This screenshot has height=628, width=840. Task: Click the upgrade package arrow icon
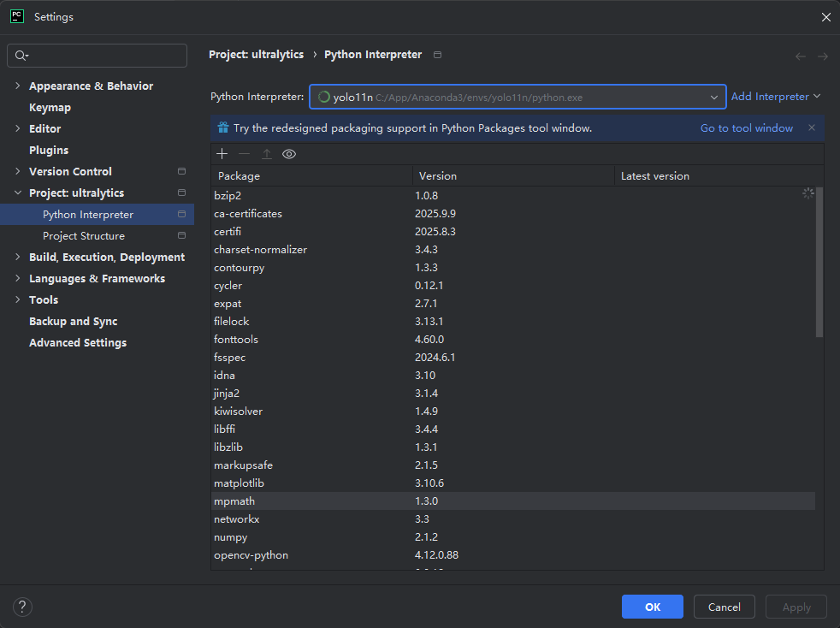click(267, 154)
